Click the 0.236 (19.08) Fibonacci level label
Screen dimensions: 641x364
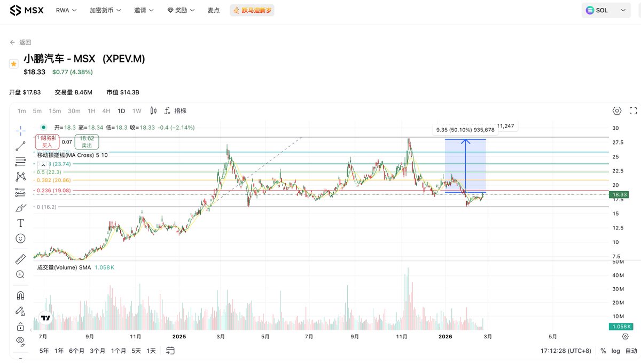click(54, 190)
